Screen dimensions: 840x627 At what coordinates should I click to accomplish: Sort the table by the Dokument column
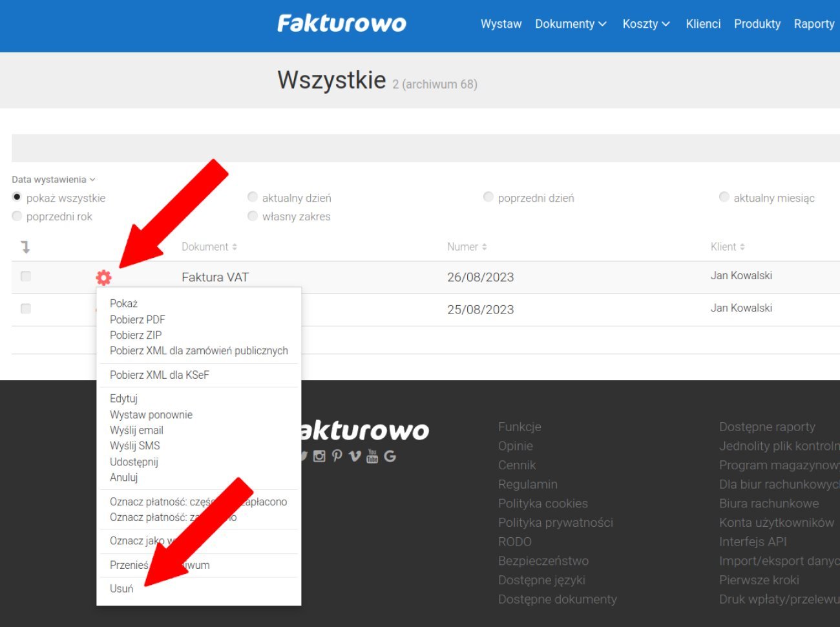pyautogui.click(x=209, y=247)
